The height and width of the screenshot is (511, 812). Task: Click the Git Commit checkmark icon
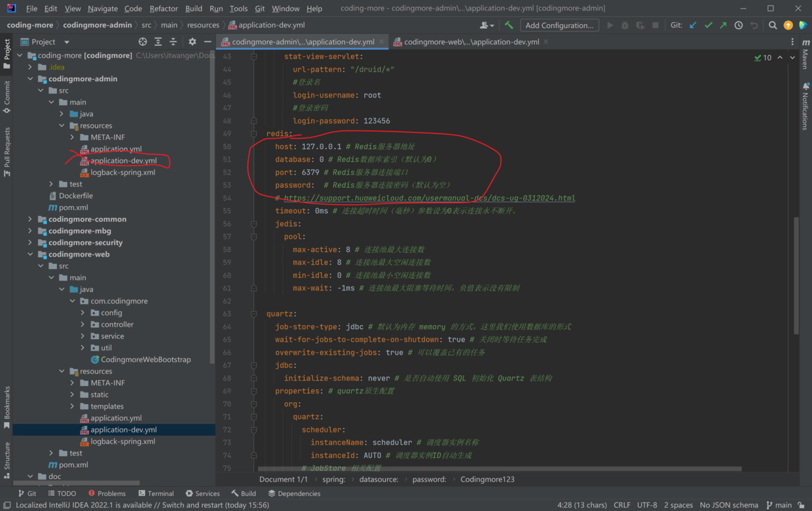click(x=708, y=26)
